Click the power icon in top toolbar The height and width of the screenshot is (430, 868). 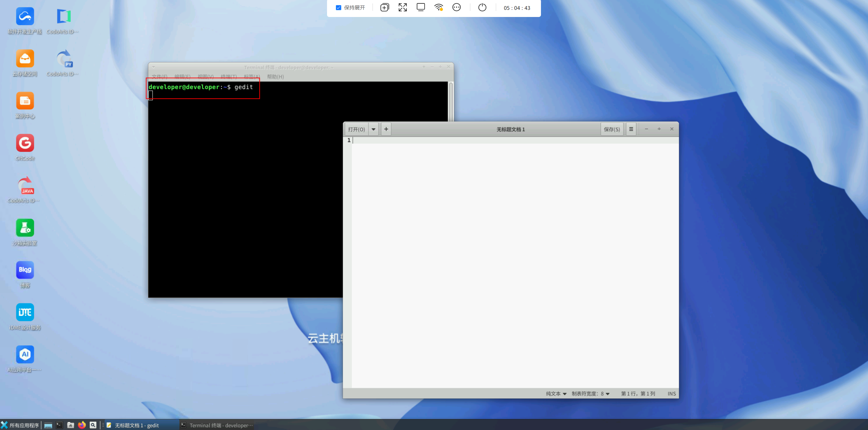[482, 7]
